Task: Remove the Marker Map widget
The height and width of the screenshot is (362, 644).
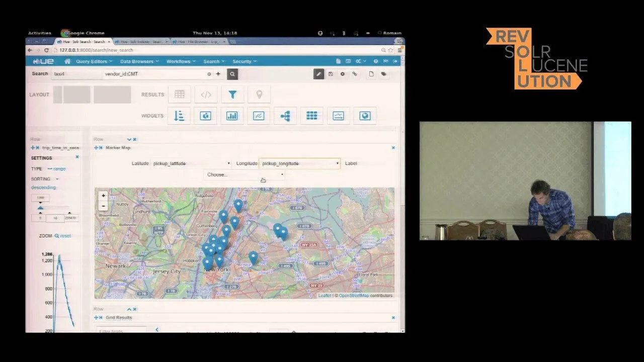Action: pos(393,148)
